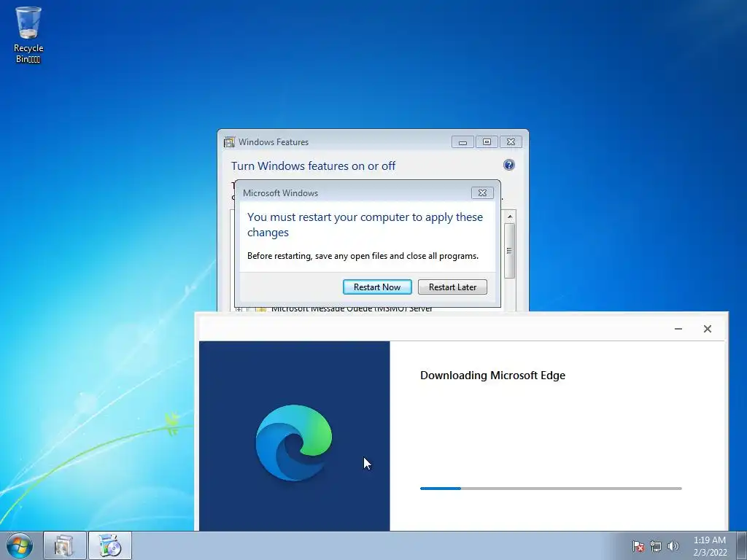Click the Windows Features title bar icon
Image resolution: width=747 pixels, height=560 pixels.
tap(229, 142)
